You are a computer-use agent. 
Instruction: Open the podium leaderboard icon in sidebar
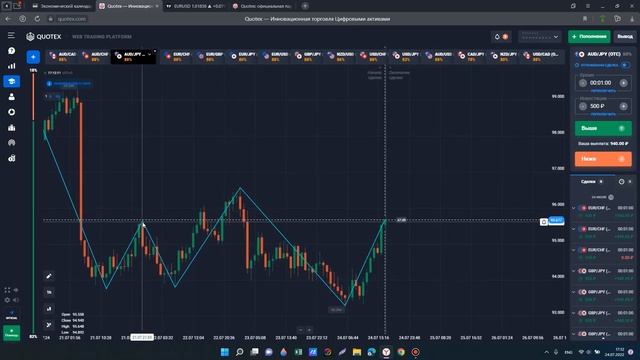[x=11, y=128]
